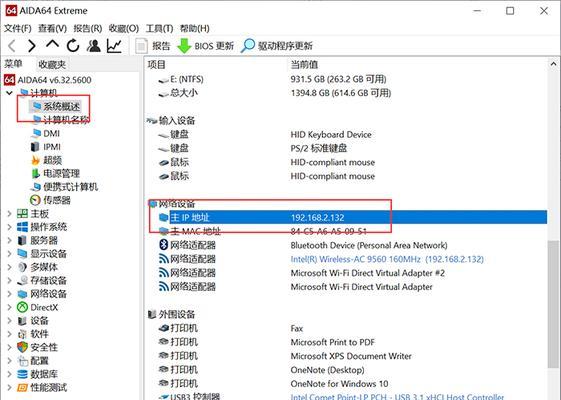This screenshot has height=400, width=561.
Task: Open the user profile icon in toolbar
Action: (x=94, y=45)
